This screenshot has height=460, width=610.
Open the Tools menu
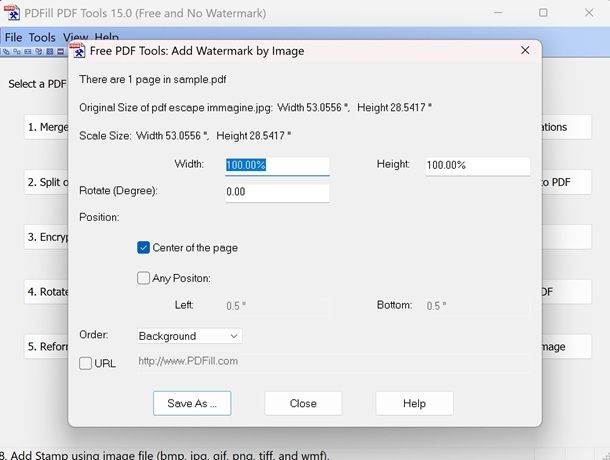[x=42, y=37]
